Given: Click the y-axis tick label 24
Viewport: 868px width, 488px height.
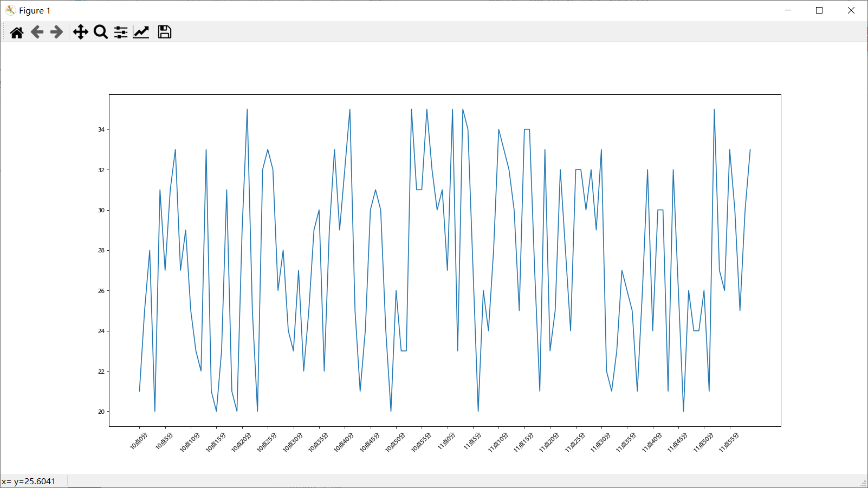Looking at the screenshot, I should (x=101, y=331).
